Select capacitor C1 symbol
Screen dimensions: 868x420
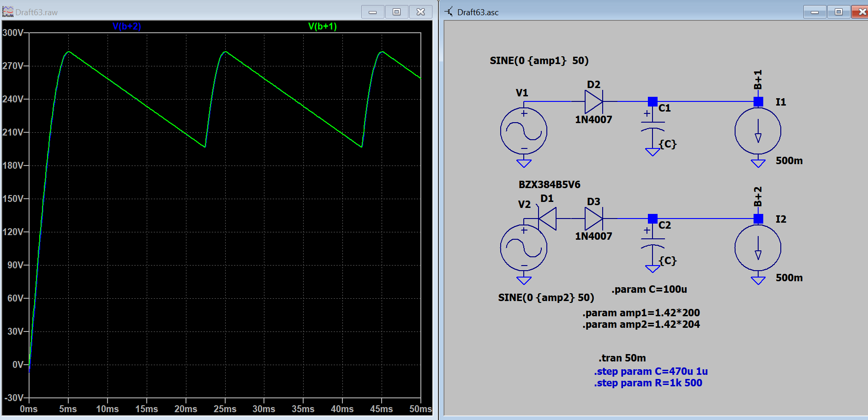tap(652, 125)
